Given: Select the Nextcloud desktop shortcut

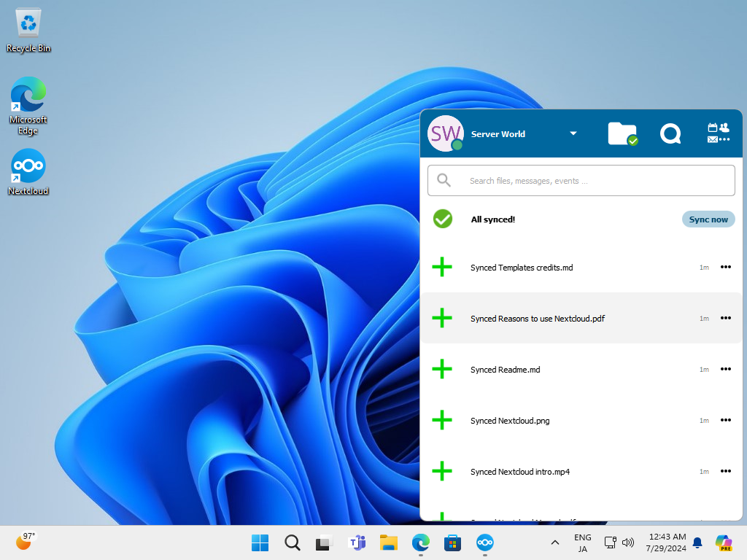Looking at the screenshot, I should click(x=28, y=172).
